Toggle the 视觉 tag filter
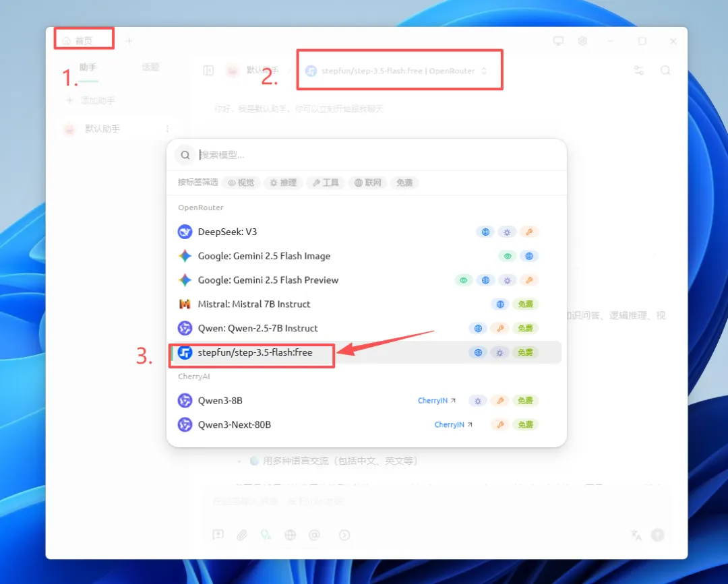The width and height of the screenshot is (728, 584). [241, 183]
